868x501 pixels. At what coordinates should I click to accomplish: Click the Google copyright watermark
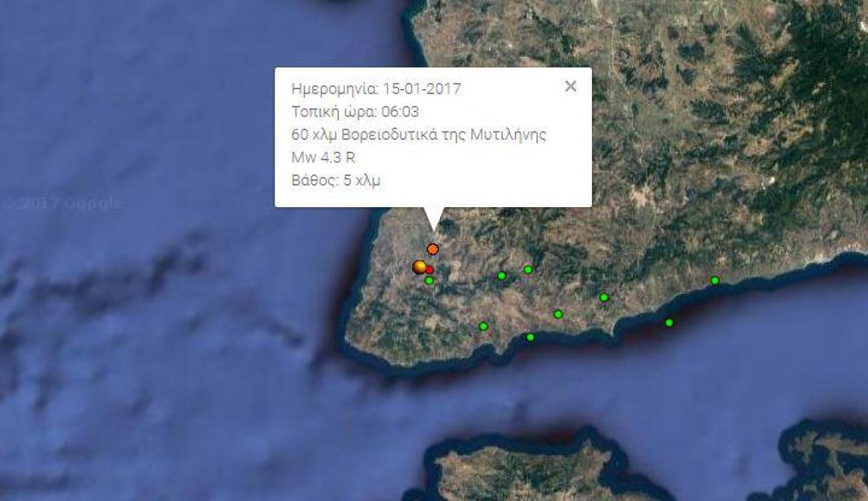point(62,203)
